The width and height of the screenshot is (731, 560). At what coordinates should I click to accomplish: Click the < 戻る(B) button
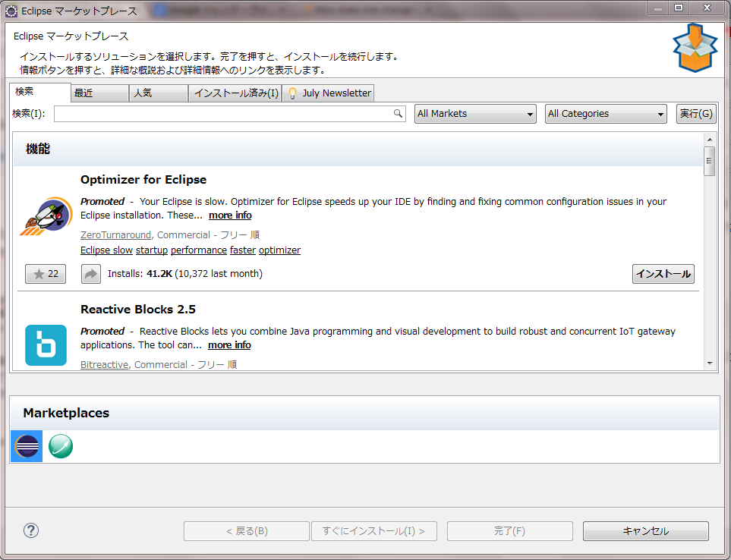tap(247, 530)
